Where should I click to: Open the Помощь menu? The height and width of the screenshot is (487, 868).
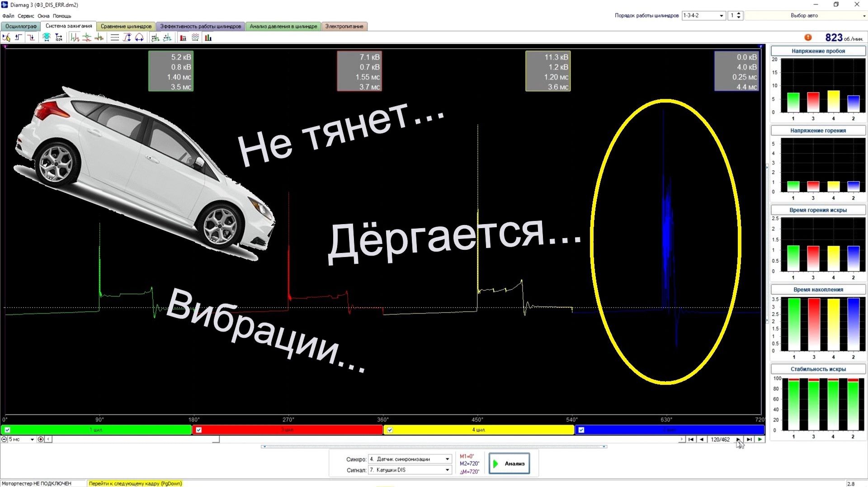(x=62, y=16)
